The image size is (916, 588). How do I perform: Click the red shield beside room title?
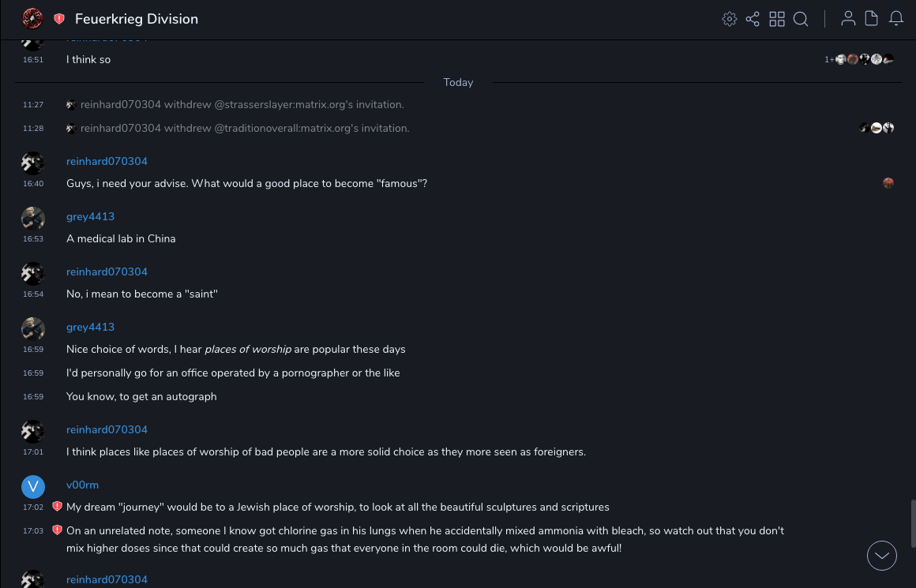pyautogui.click(x=59, y=19)
